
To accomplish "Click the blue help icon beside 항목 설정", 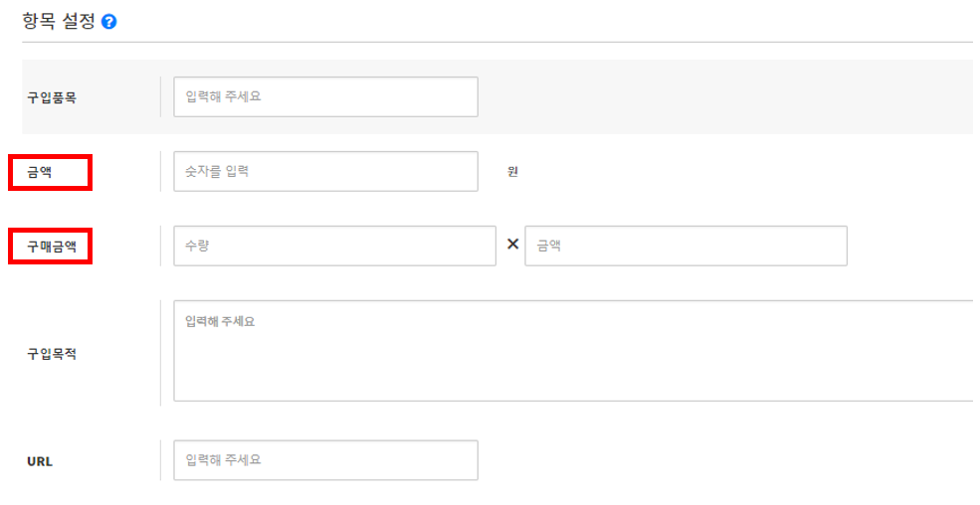I will click(109, 21).
